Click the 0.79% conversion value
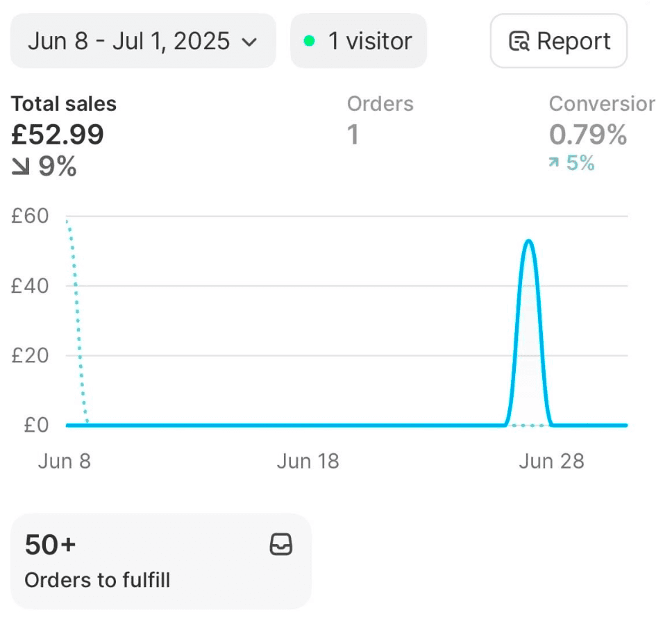The height and width of the screenshot is (644, 672). point(588,134)
